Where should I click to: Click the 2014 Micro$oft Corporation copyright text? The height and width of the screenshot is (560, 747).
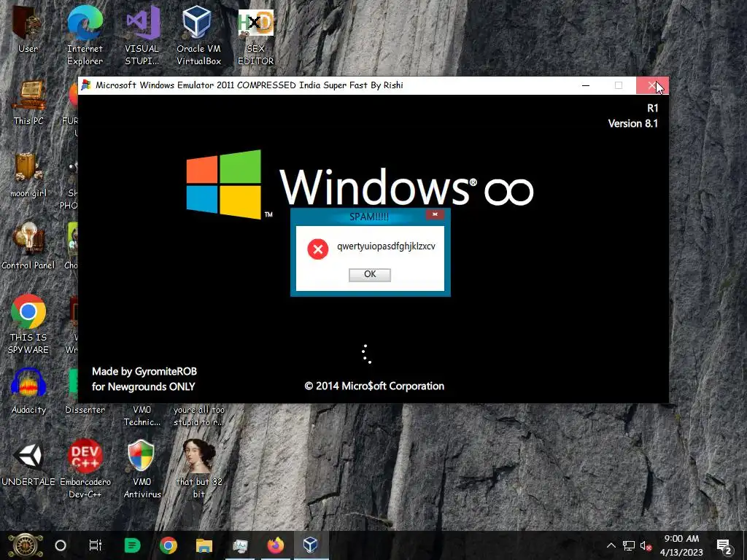pos(374,386)
